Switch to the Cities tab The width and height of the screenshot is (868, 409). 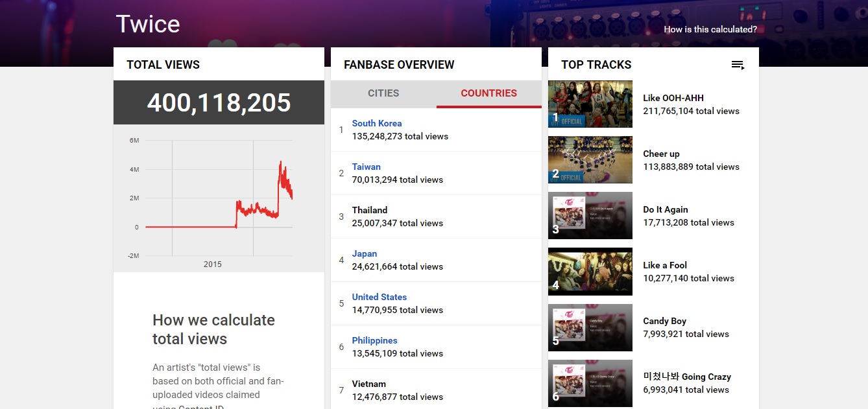(x=383, y=93)
